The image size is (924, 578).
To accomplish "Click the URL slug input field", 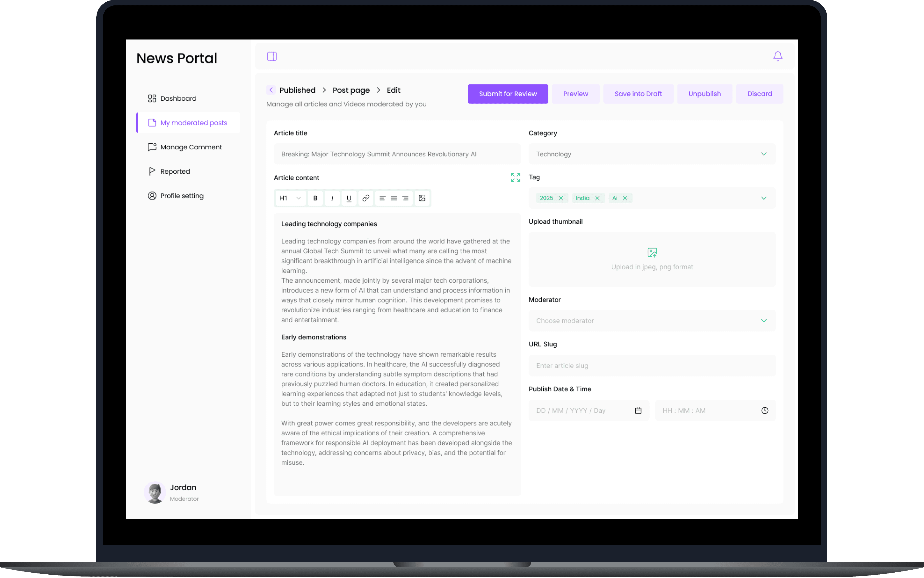I will coord(652,365).
